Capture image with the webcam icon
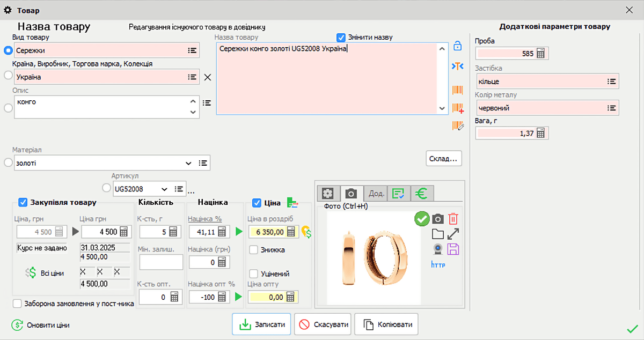 coord(437,248)
